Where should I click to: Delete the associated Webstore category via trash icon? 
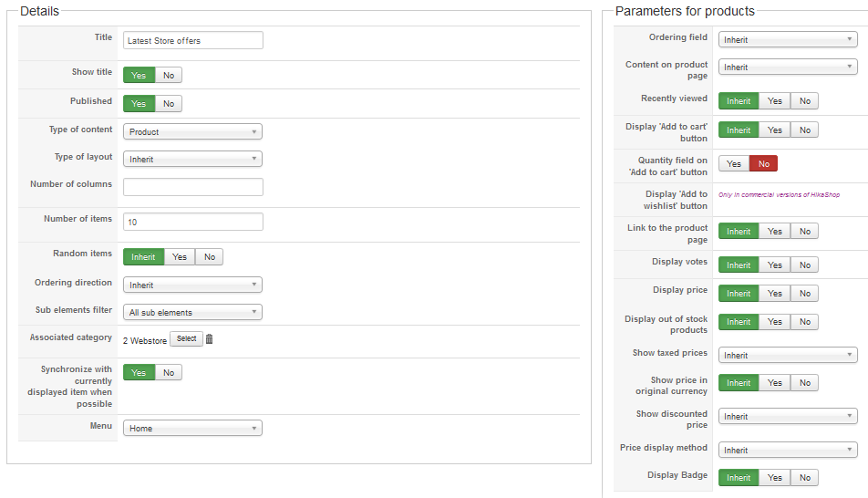(x=210, y=339)
